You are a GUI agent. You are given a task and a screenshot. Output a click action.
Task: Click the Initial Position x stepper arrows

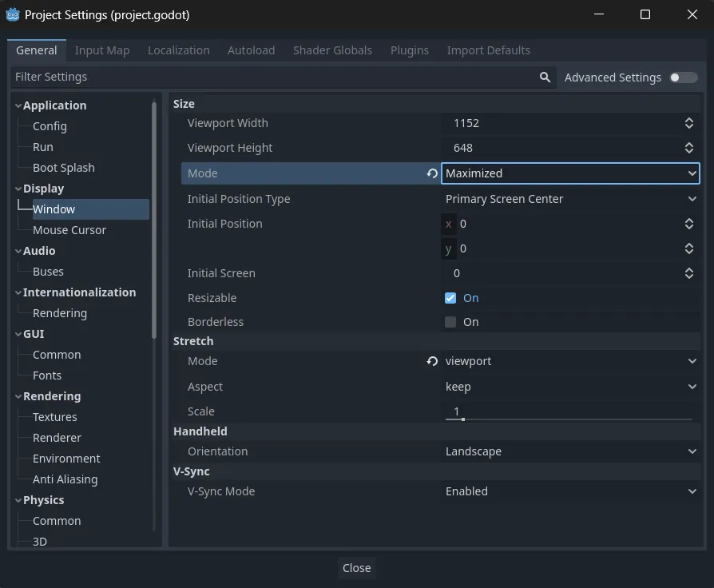coord(688,224)
